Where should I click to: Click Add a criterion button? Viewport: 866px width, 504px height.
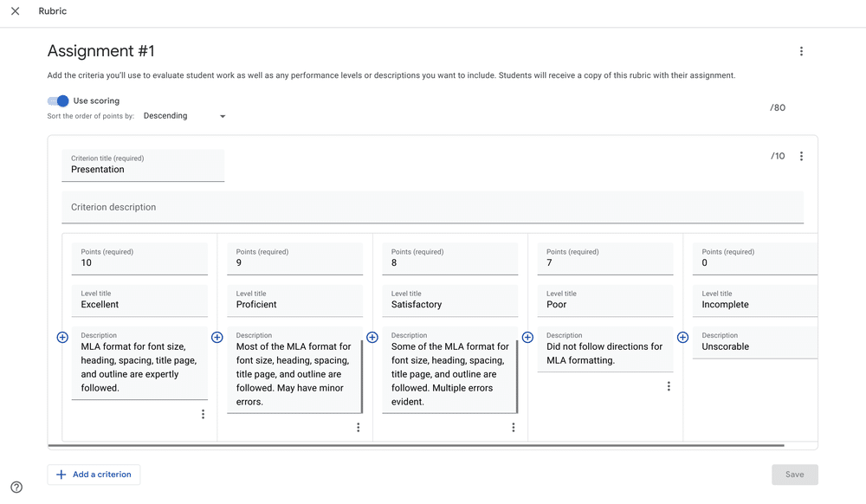point(94,475)
